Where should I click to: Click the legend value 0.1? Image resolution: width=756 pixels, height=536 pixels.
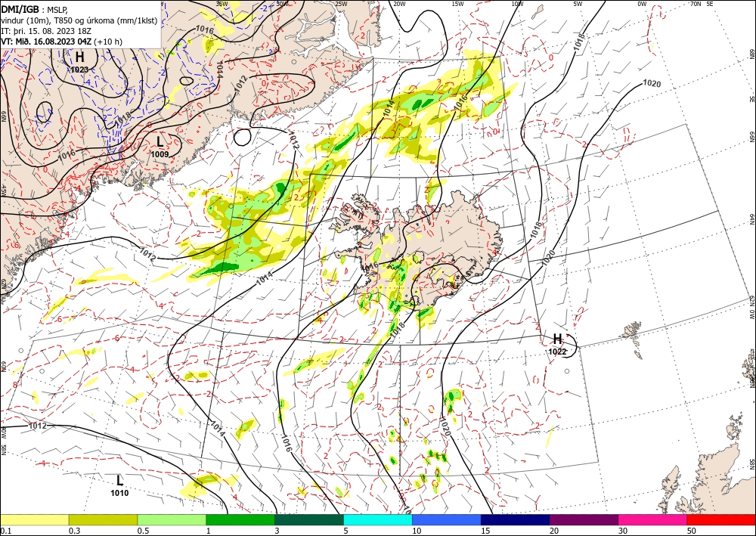(x=5, y=531)
